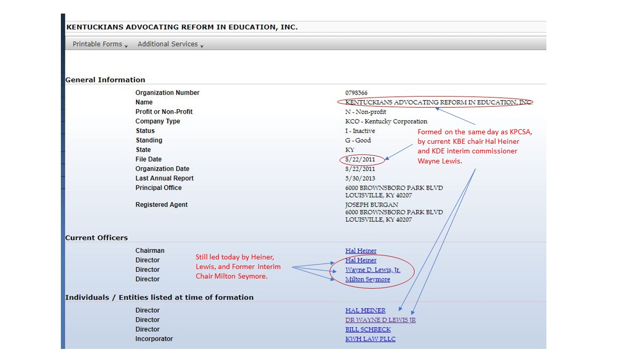Click the Registered Agent JOSEPH BURGAN text
Image resolution: width=644 pixels, height=362 pixels.
[371, 205]
